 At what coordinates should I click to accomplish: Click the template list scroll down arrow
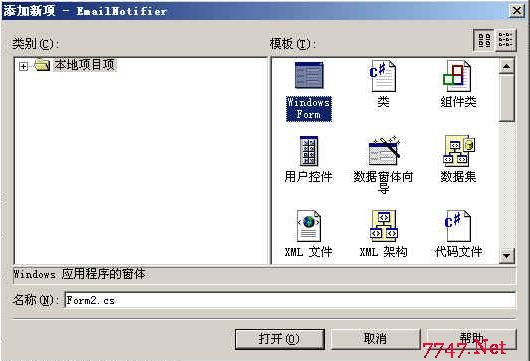click(506, 256)
